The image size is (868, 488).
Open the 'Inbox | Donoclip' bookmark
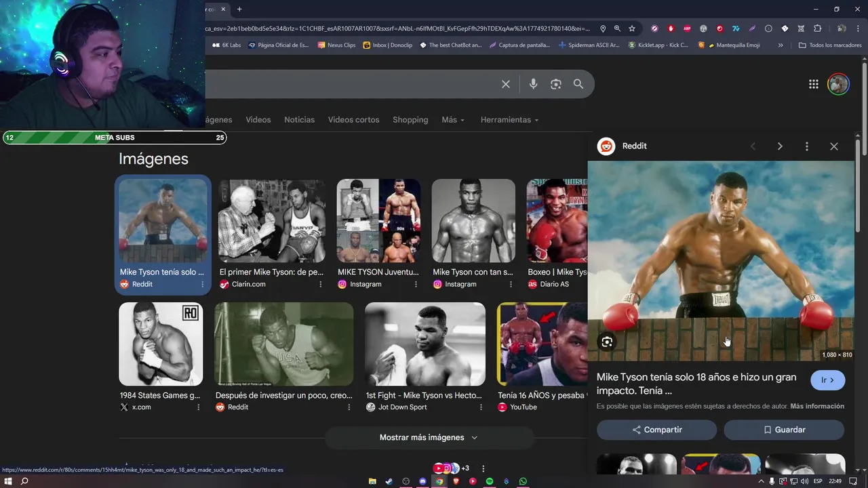[387, 45]
